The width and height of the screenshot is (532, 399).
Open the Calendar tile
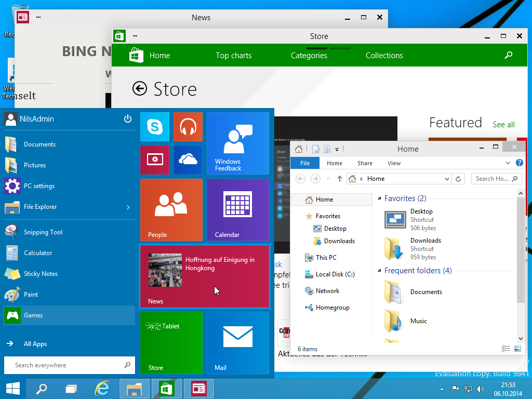(x=238, y=210)
